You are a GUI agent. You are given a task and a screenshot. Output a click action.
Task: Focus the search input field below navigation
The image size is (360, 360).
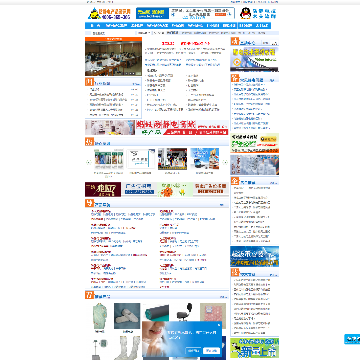click(x=112, y=33)
